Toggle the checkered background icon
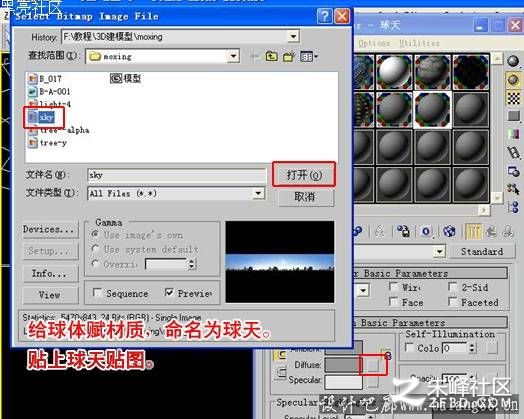 tap(514, 98)
